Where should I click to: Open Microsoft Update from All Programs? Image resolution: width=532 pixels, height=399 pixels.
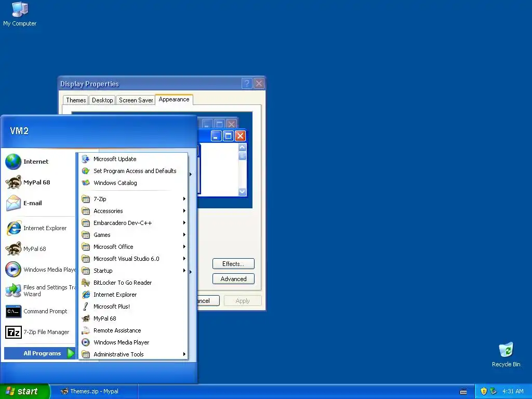(x=134, y=159)
